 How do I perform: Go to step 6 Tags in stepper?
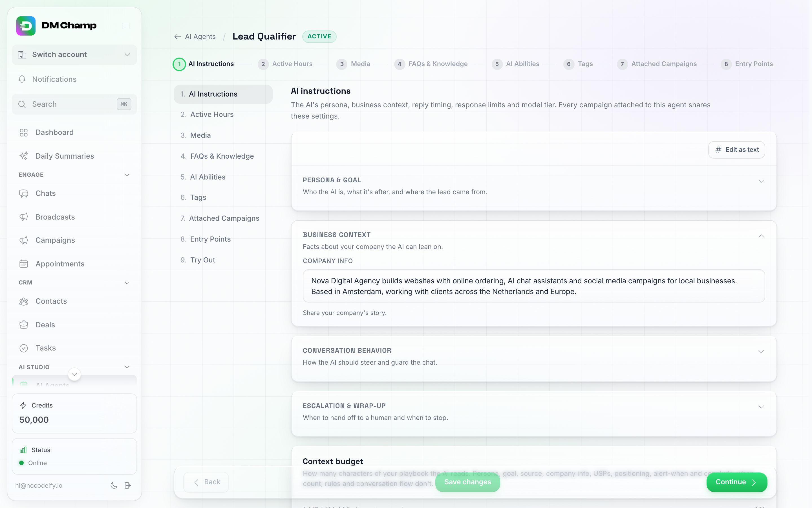click(x=578, y=64)
